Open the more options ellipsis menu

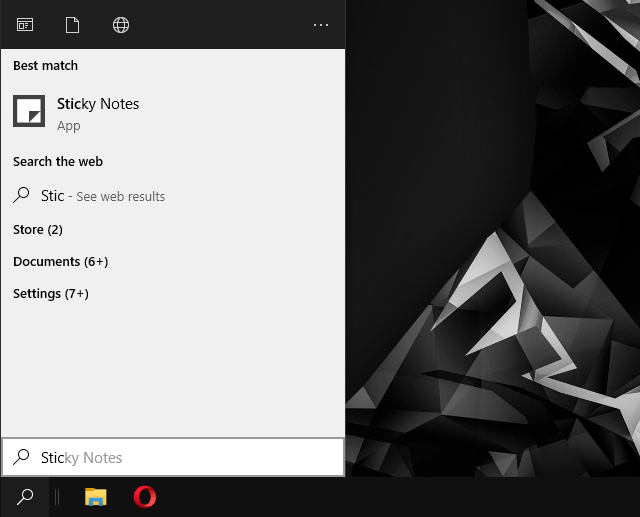pyautogui.click(x=321, y=25)
